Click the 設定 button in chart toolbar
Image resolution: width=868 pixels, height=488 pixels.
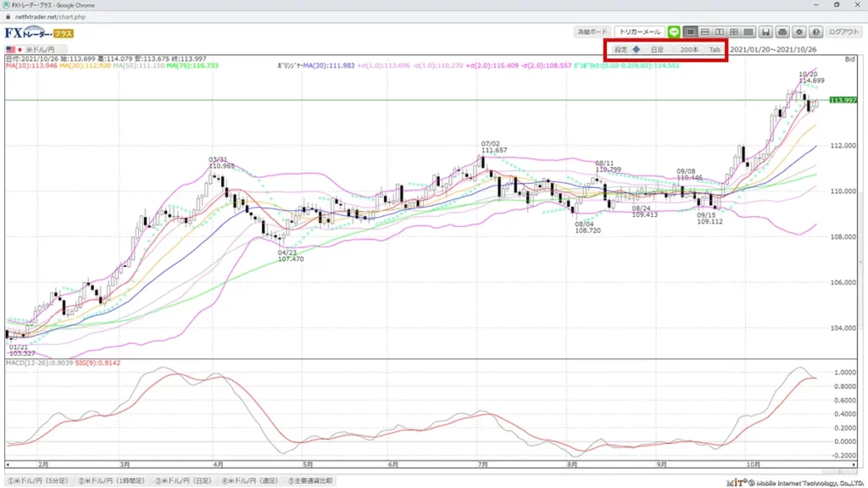pos(620,50)
